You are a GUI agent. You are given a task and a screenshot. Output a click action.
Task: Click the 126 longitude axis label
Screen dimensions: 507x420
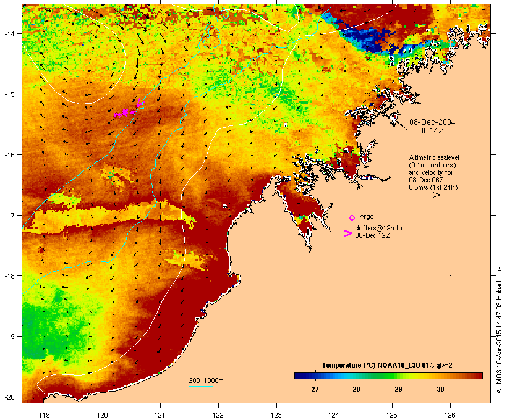coord(450,415)
